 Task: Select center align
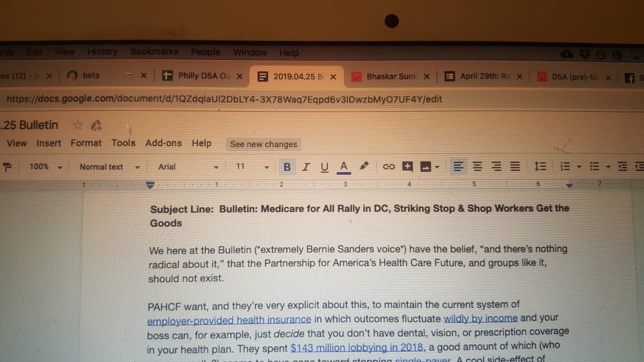477,167
